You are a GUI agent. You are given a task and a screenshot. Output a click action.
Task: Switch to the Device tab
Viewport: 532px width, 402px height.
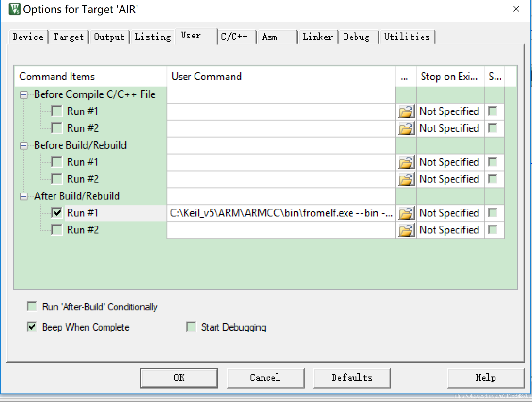point(28,37)
